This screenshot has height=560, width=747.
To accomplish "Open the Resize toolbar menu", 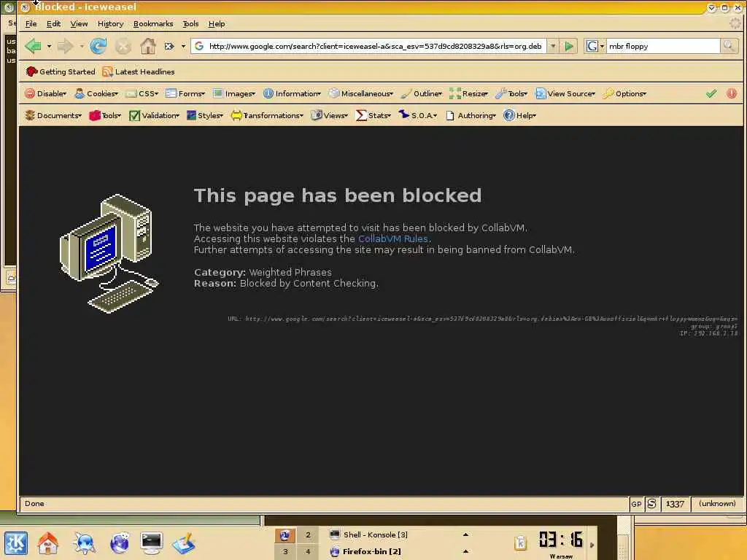I will click(x=469, y=94).
